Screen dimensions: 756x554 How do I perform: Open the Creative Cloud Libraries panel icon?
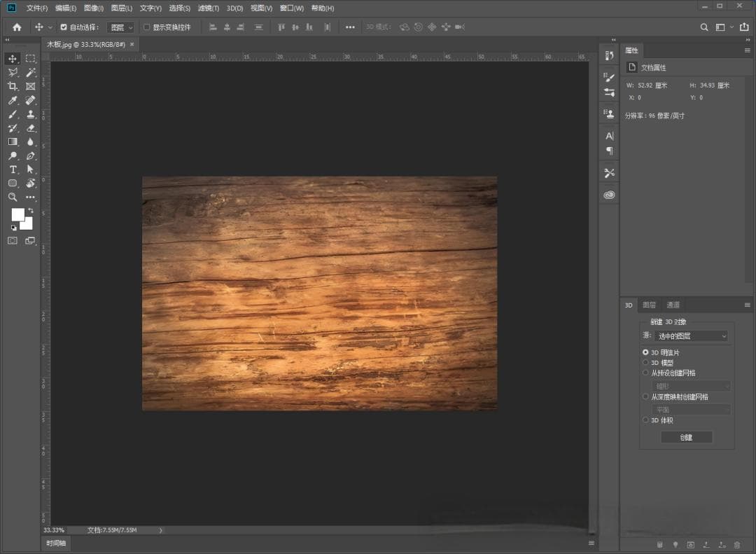tap(610, 195)
